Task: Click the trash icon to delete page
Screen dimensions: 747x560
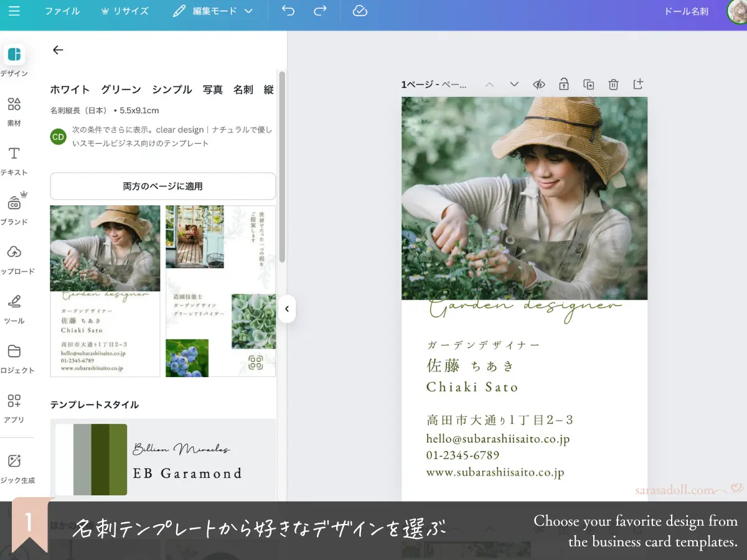Action: click(613, 85)
